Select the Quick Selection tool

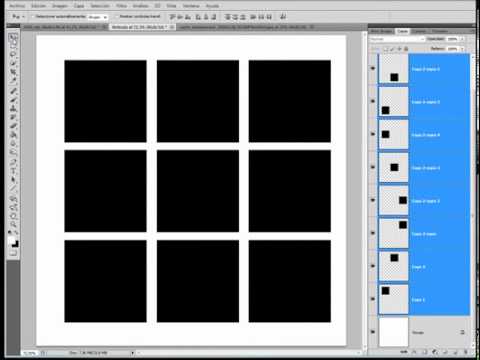13,63
